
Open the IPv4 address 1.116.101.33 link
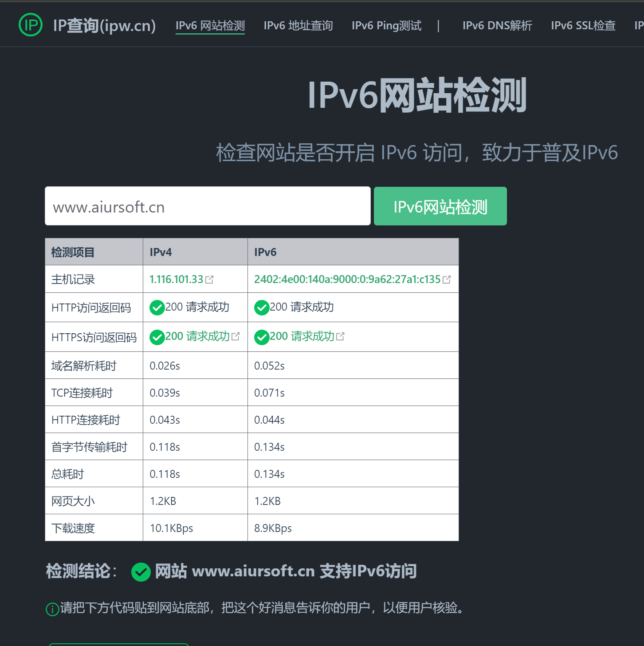tap(176, 280)
